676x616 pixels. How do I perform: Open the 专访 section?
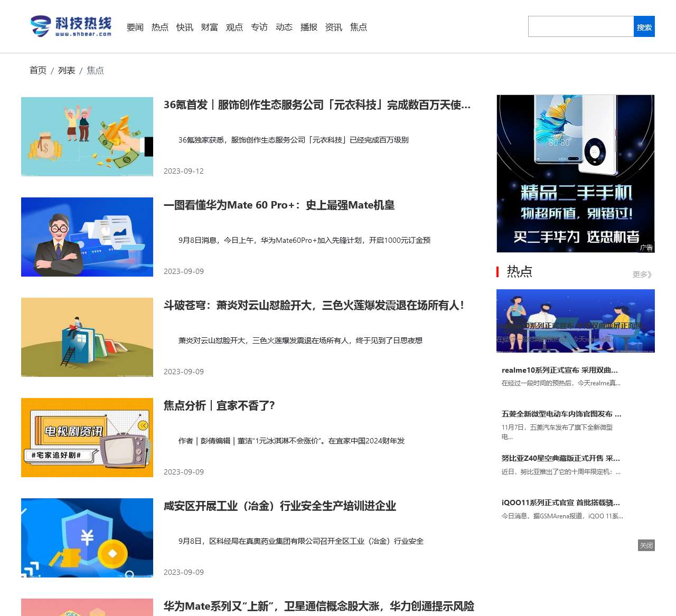coord(259,27)
